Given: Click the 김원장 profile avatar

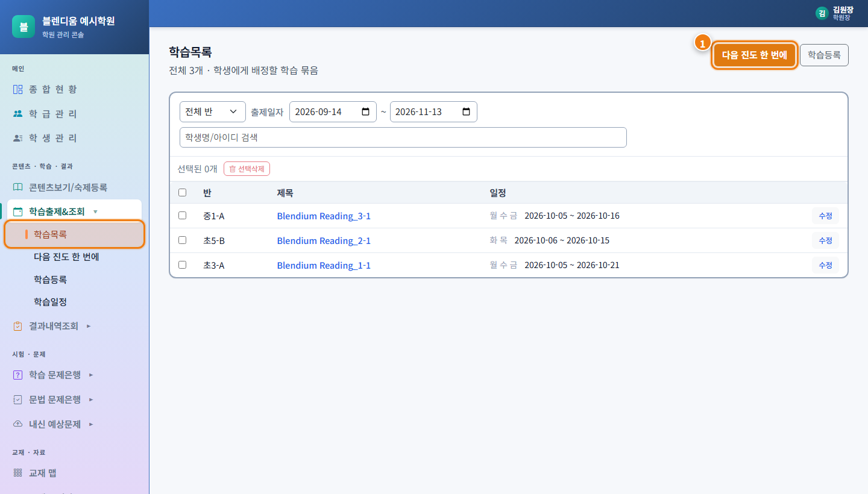Looking at the screenshot, I should [822, 13].
